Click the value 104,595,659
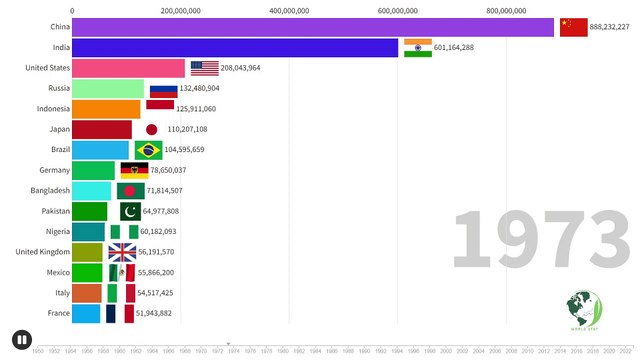The height and width of the screenshot is (360, 640). click(184, 150)
